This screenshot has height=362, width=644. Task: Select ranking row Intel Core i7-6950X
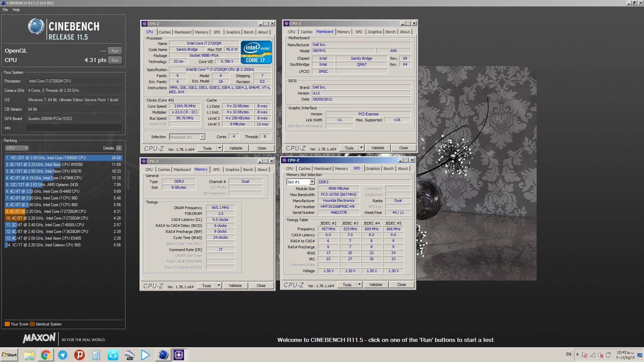63,158
